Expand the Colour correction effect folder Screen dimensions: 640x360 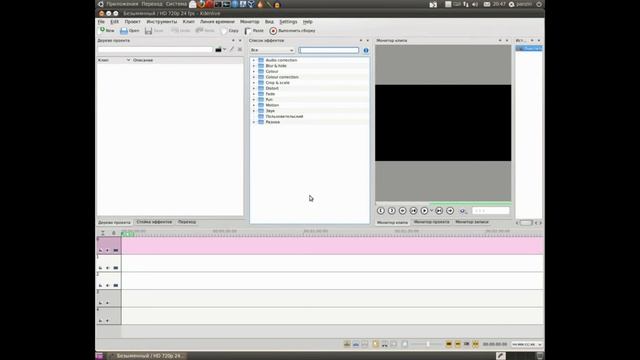pos(253,77)
